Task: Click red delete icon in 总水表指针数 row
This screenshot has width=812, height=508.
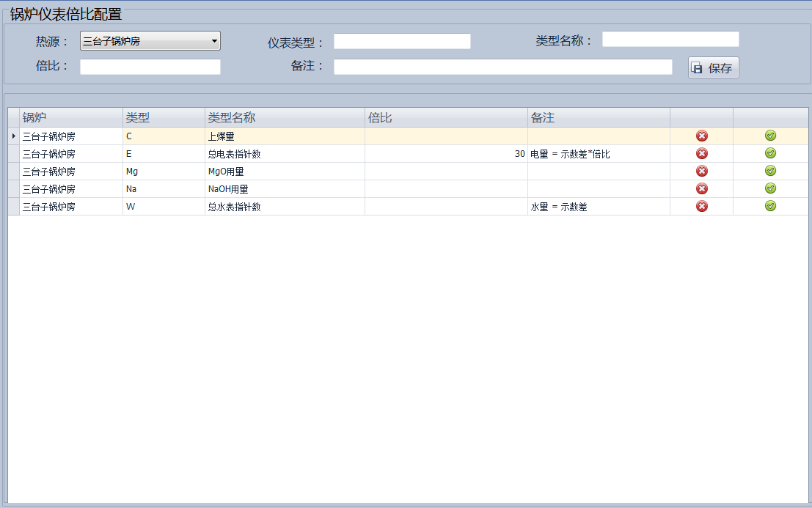Action: pos(701,206)
